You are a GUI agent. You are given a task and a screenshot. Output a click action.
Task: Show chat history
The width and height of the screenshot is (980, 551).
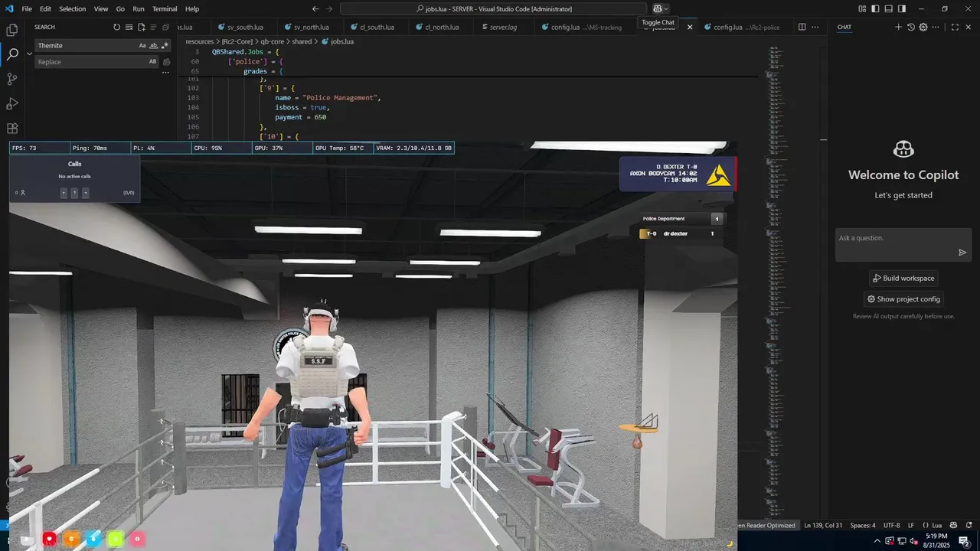911,27
